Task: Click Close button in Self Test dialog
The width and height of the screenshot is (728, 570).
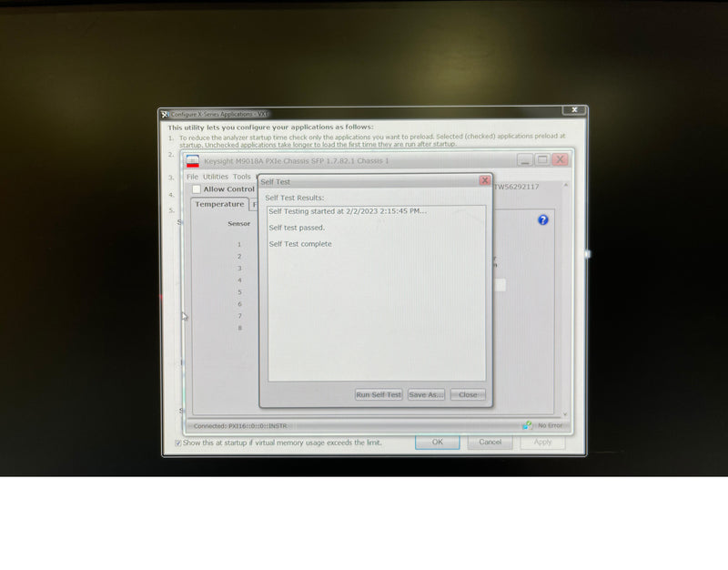Action: 468,394
